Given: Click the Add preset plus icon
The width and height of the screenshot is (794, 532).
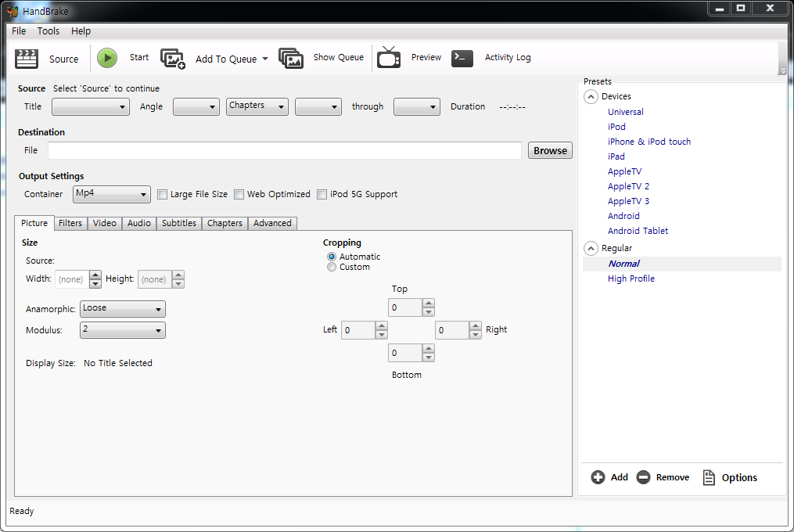Looking at the screenshot, I should 598,477.
